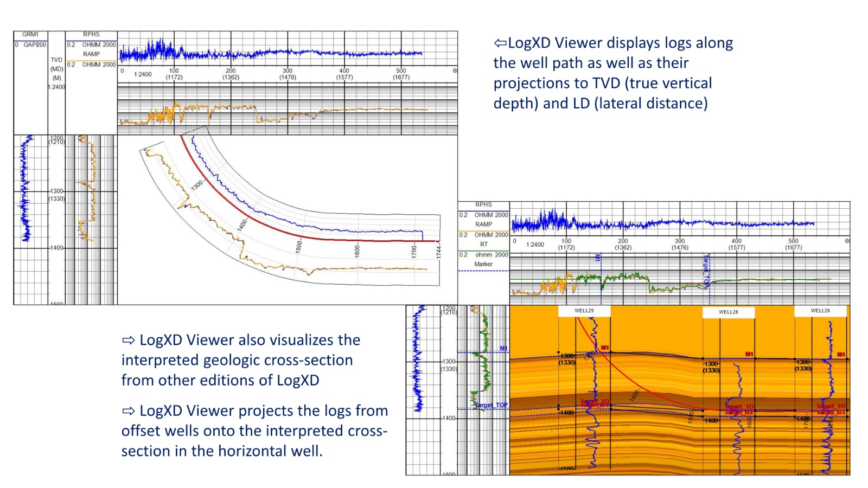Select the 1700 depth tick on curved well path
The width and height of the screenshot is (868, 488).
(414, 252)
